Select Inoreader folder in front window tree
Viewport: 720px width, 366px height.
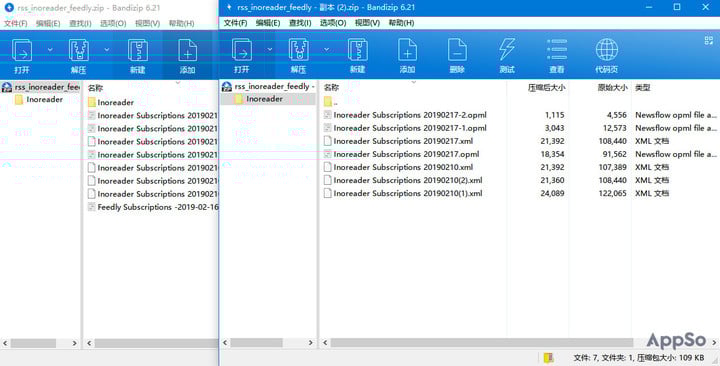[x=264, y=99]
